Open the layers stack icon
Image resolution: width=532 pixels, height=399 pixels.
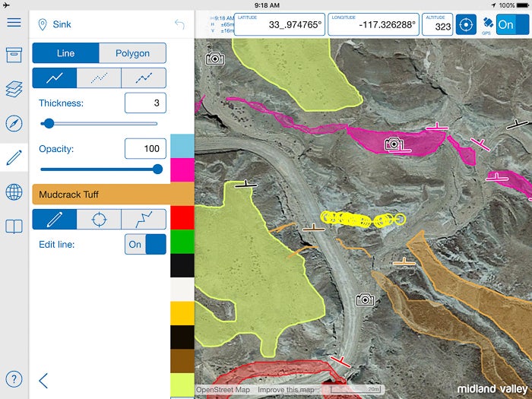tap(14, 90)
